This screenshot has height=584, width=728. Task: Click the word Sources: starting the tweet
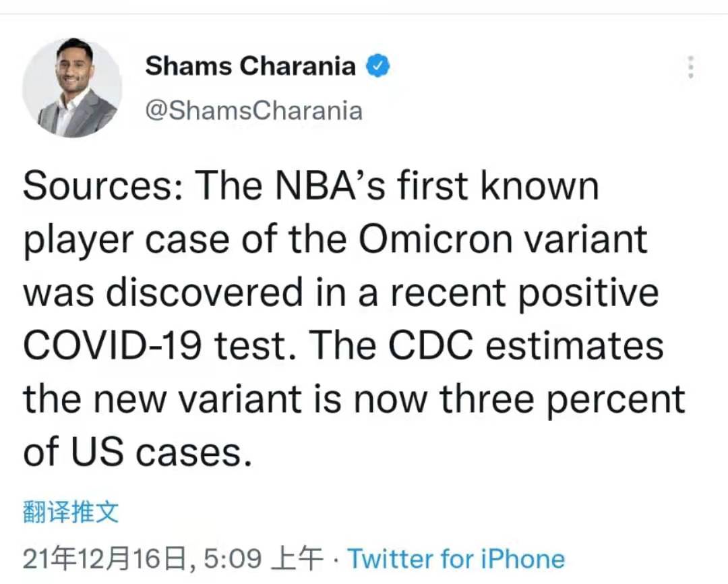(103, 186)
